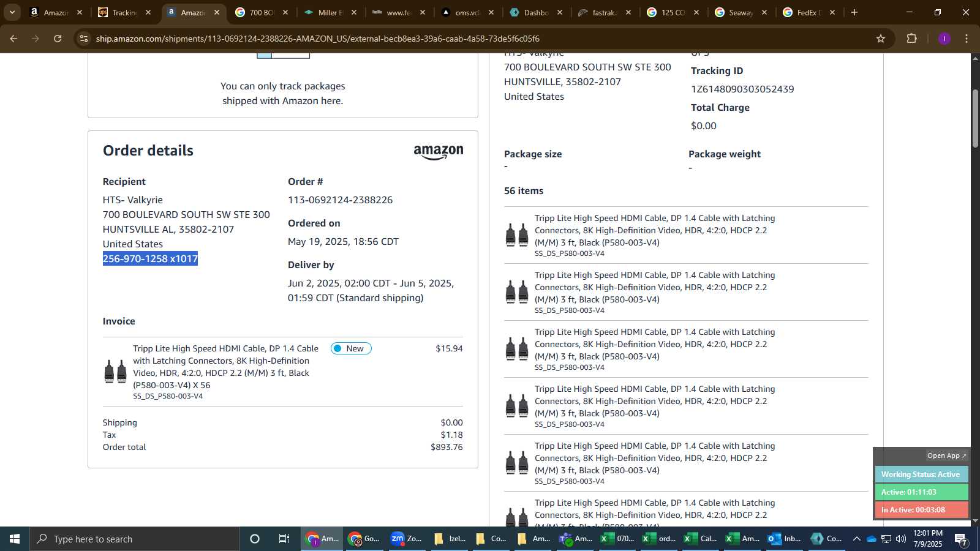Click Open App in the tracker widget
This screenshot has width=980, height=551.
click(946, 455)
